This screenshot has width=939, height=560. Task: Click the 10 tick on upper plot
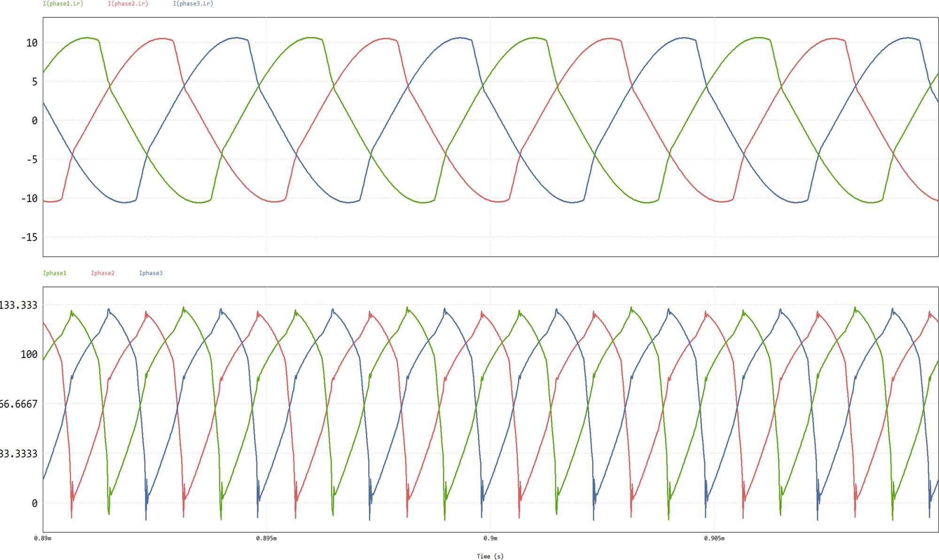(x=31, y=43)
